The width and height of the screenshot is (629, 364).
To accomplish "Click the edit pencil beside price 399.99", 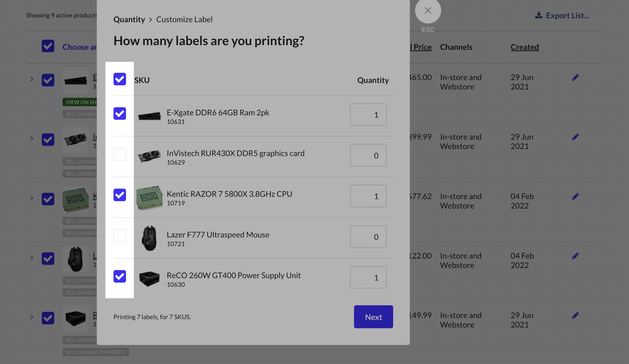I will (575, 137).
